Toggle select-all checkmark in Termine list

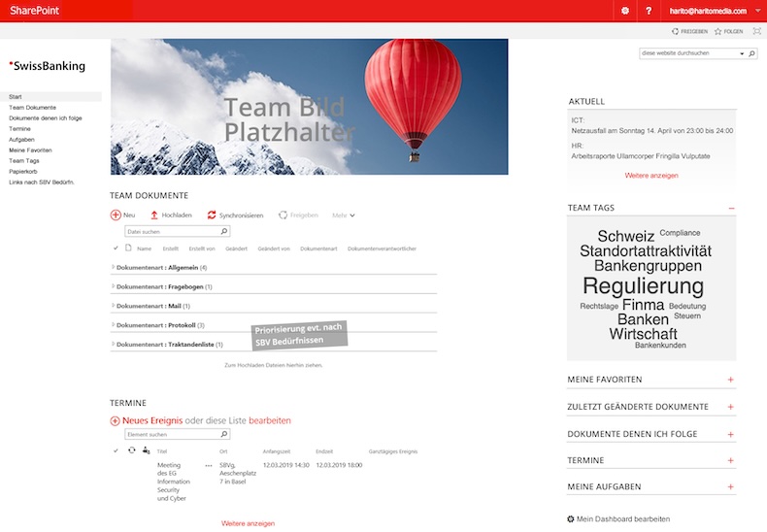click(117, 451)
